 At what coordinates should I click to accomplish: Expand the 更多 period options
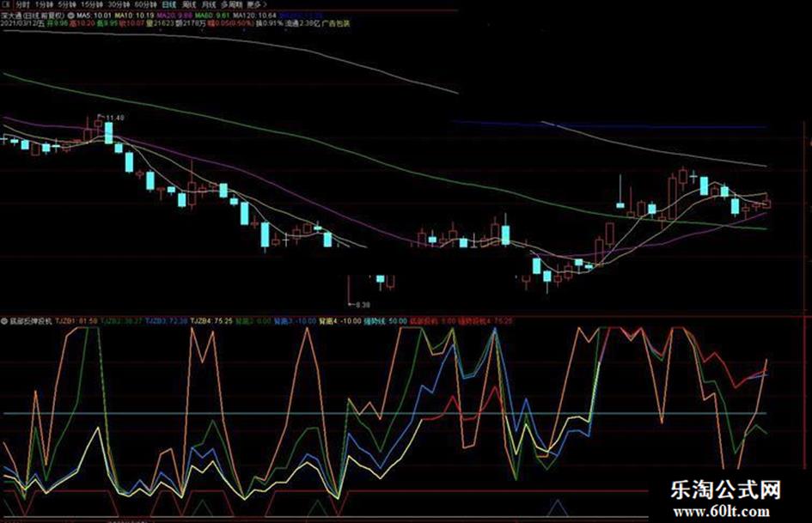(x=257, y=4)
